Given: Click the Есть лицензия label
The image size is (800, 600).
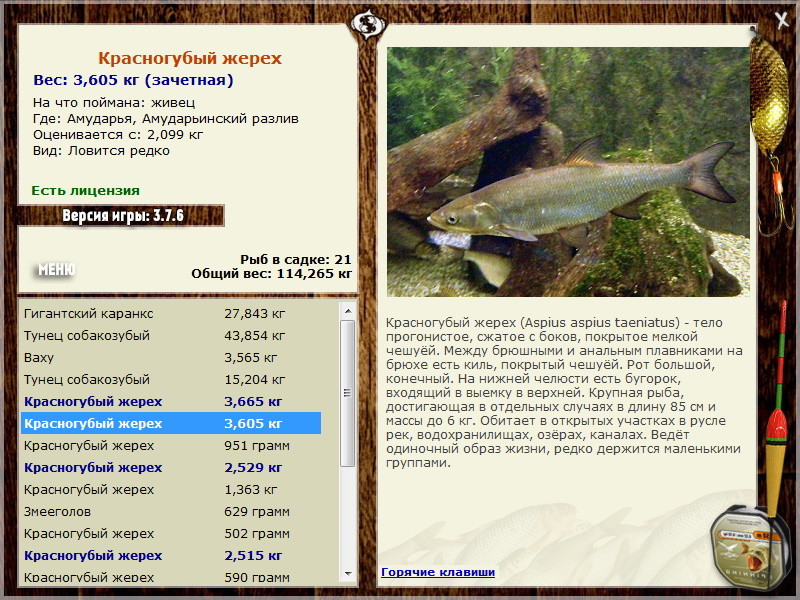Looking at the screenshot, I should coord(86,190).
